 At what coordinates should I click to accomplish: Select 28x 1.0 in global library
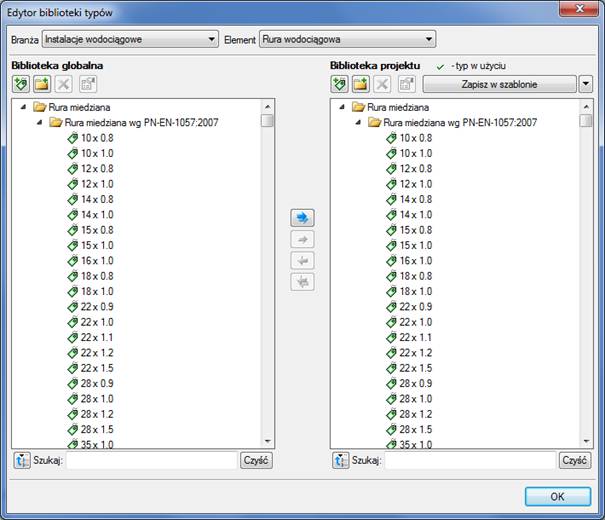click(97, 399)
